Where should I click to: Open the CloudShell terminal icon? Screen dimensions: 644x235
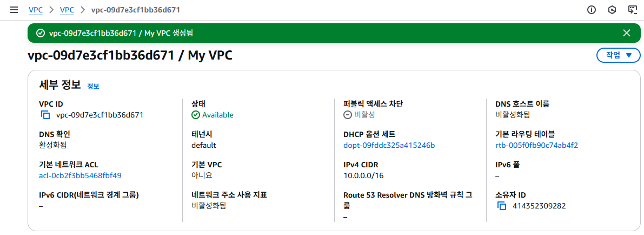633,10
